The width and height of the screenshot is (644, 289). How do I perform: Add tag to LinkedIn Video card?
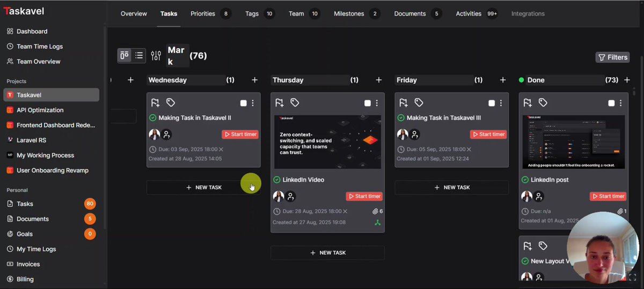click(295, 102)
